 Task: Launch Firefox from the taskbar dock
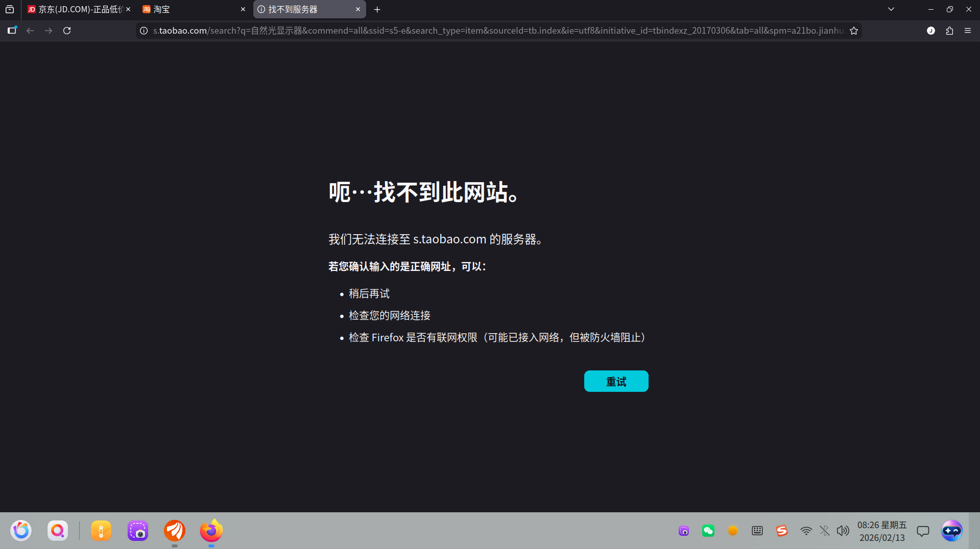pyautogui.click(x=211, y=531)
